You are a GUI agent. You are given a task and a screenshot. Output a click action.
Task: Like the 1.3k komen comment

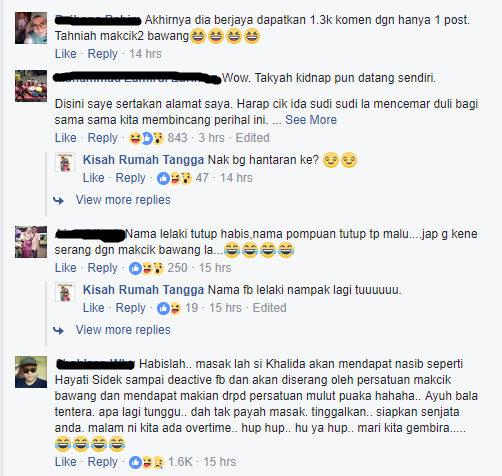tap(66, 54)
